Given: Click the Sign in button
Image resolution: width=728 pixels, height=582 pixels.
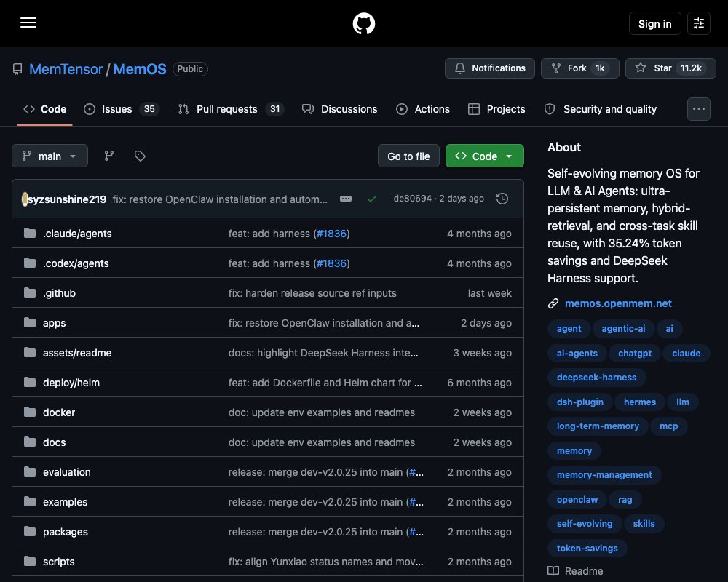Looking at the screenshot, I should (x=654, y=23).
